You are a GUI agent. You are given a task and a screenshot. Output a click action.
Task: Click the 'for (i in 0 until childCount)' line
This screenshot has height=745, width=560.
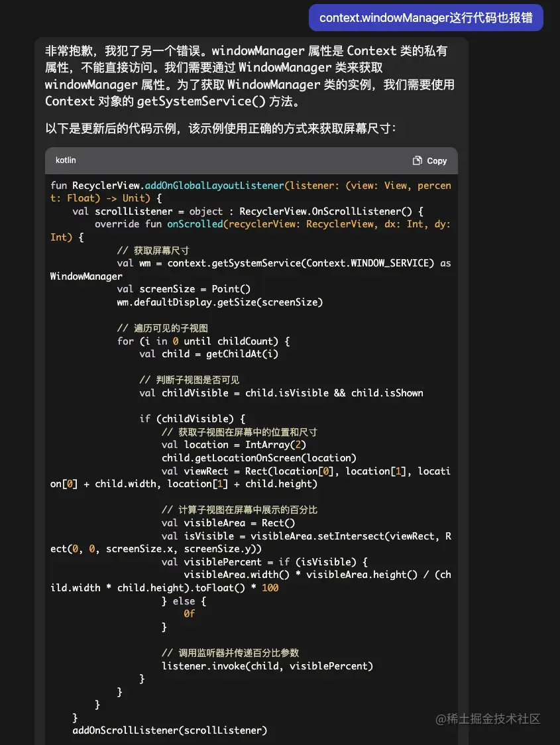(203, 341)
